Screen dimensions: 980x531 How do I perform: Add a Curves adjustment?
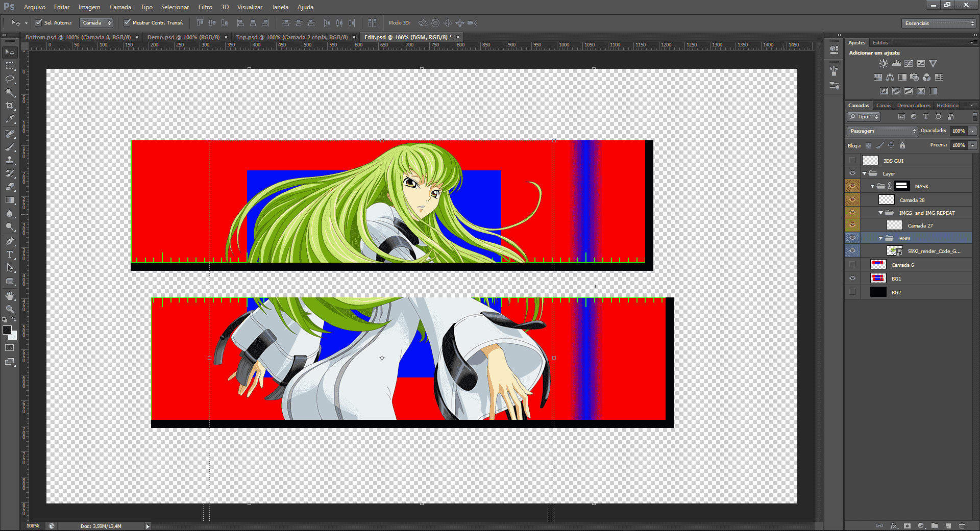[909, 64]
